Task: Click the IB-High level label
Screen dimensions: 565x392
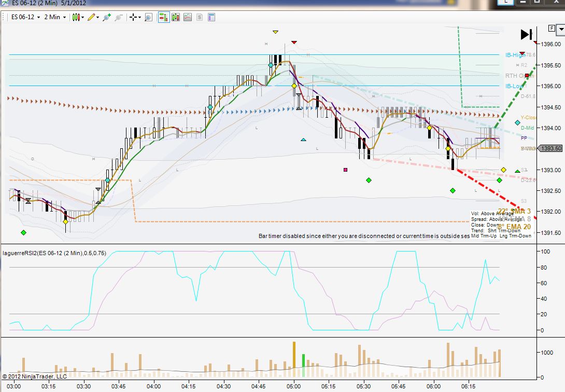Action: (515, 55)
